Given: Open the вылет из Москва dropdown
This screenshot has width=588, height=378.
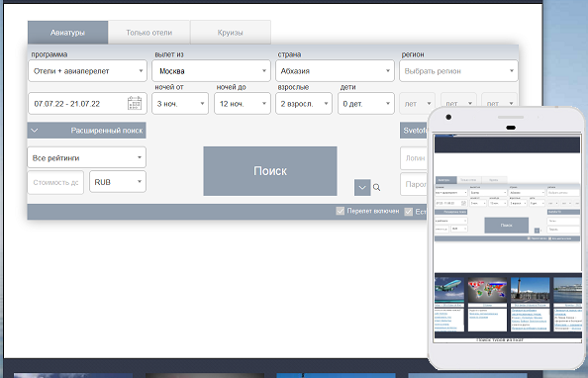Looking at the screenshot, I should click(x=211, y=71).
